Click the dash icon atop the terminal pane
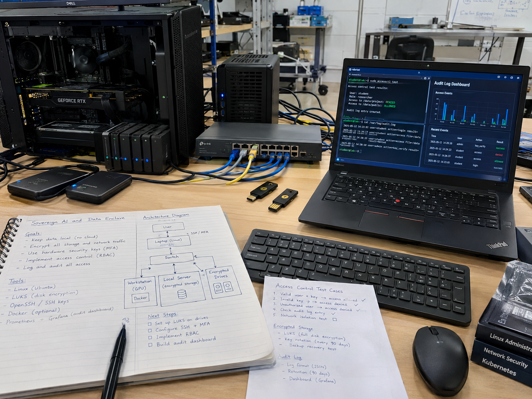This screenshot has width=532, height=399. pos(421,78)
